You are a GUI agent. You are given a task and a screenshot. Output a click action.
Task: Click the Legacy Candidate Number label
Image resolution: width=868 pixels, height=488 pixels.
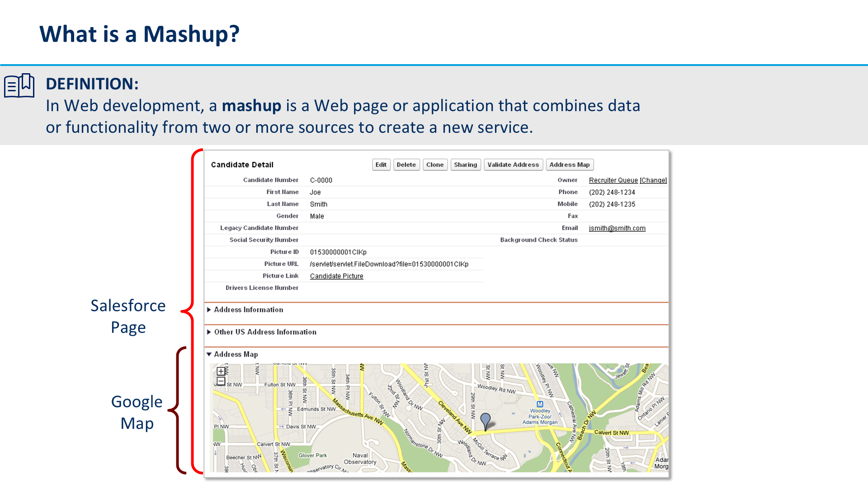coord(259,228)
